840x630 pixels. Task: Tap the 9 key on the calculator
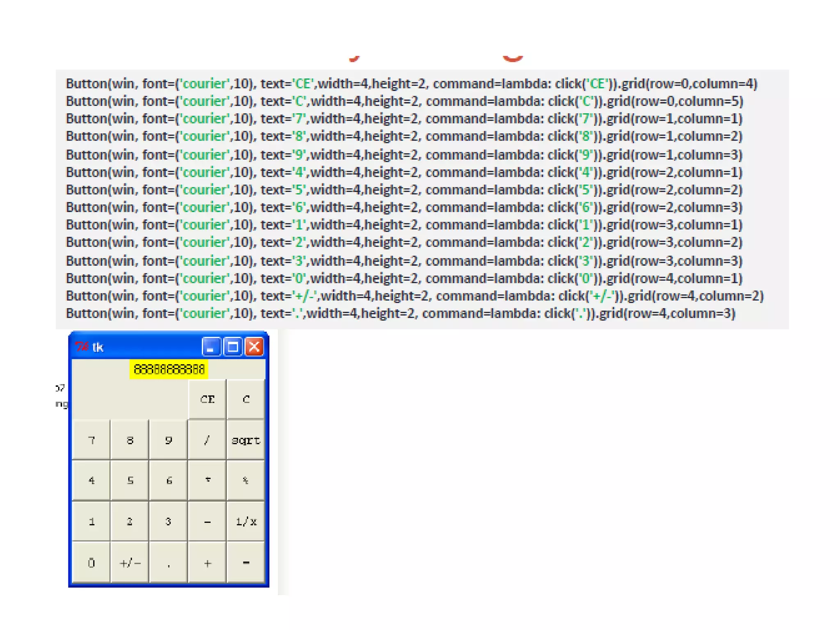[168, 440]
